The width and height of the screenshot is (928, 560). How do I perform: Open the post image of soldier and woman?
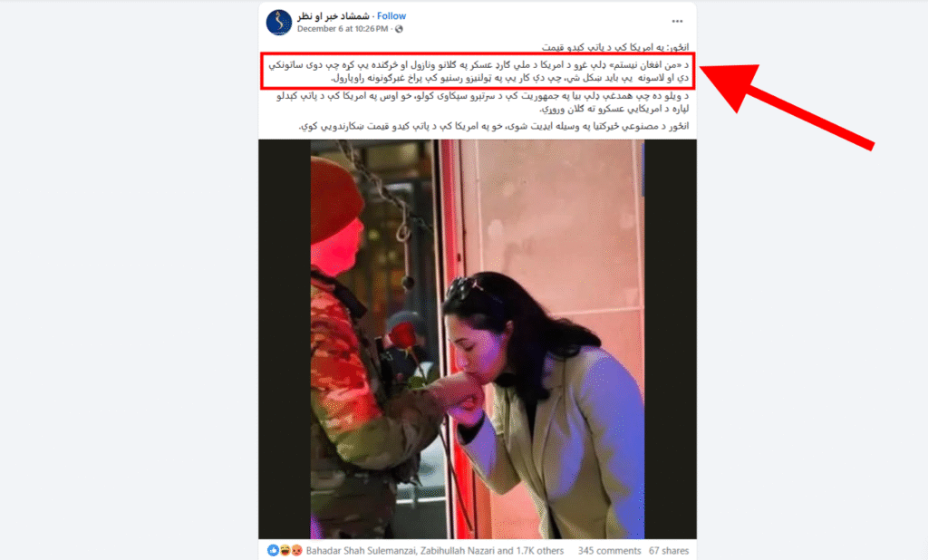click(477, 339)
